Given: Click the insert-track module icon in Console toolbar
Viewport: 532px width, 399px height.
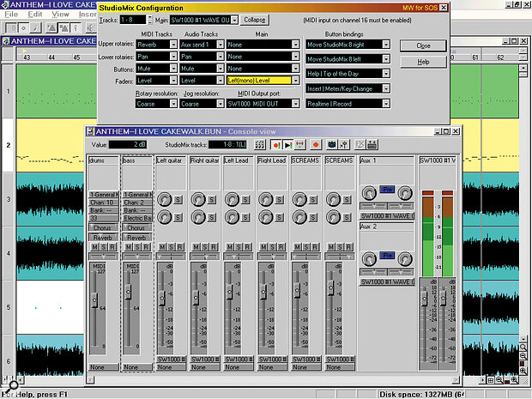Looking at the screenshot, I should click(372, 145).
